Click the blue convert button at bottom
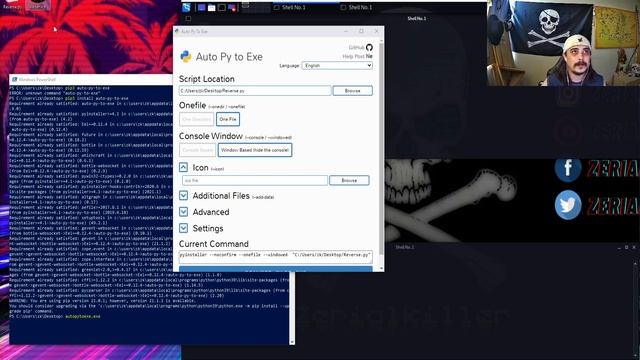640x360 pixels. click(x=276, y=269)
